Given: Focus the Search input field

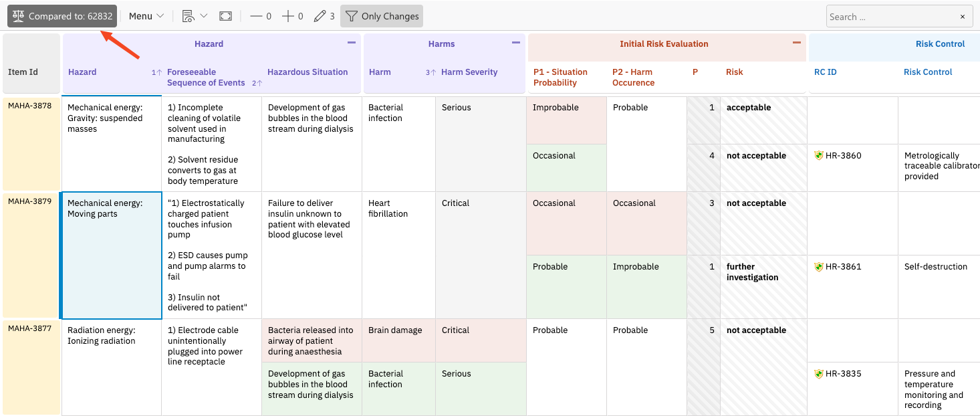Looking at the screenshot, I should tap(892, 17).
